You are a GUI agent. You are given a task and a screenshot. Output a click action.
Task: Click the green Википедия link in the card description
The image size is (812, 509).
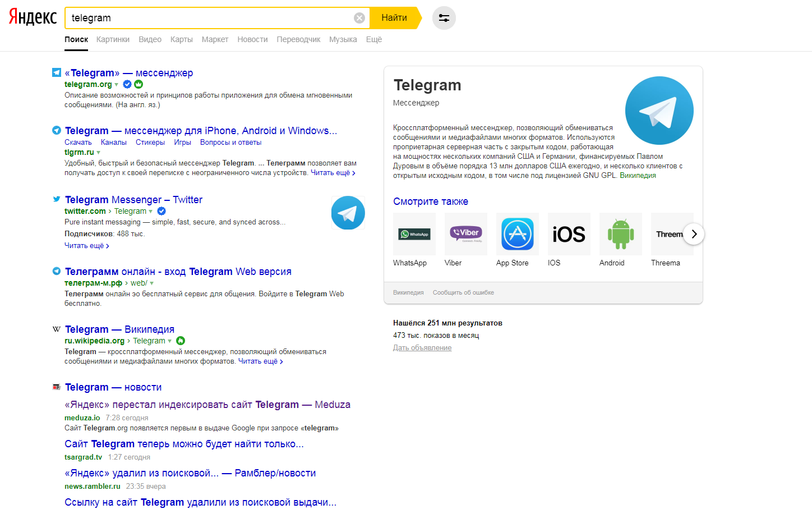coord(638,176)
